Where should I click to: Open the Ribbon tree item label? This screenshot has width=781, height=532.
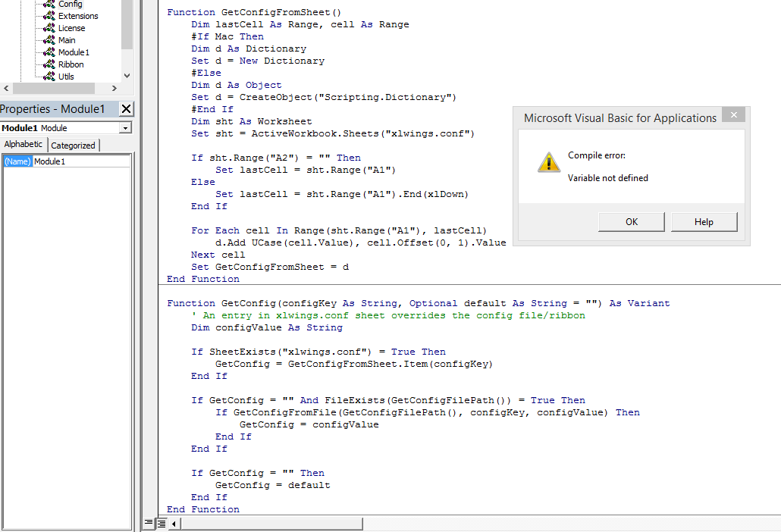pos(71,64)
